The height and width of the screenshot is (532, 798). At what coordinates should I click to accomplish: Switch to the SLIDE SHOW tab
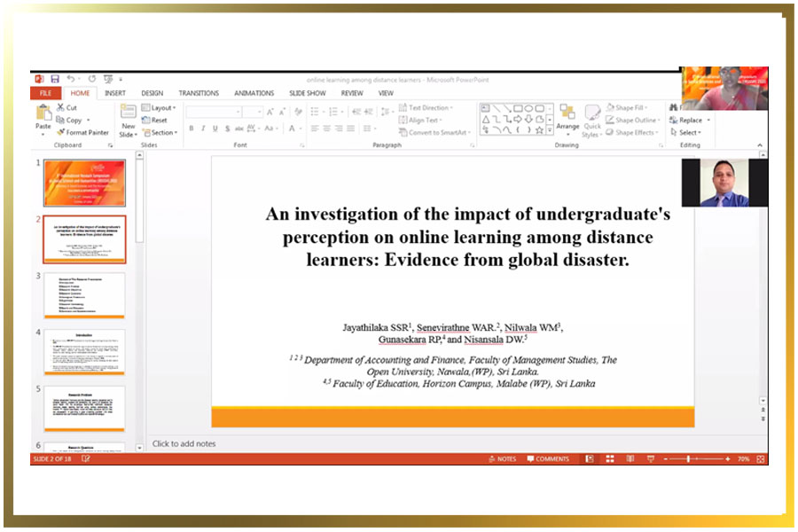308,93
